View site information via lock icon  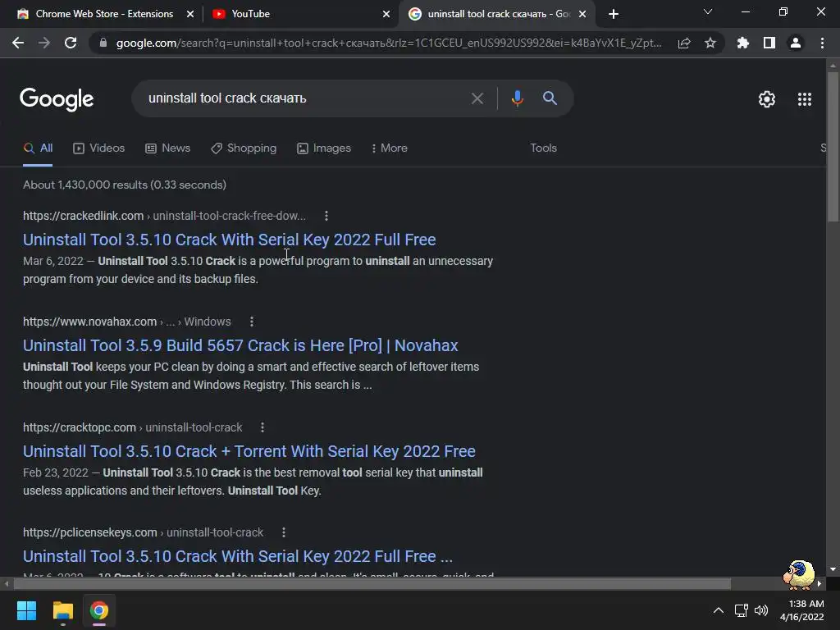(x=103, y=43)
